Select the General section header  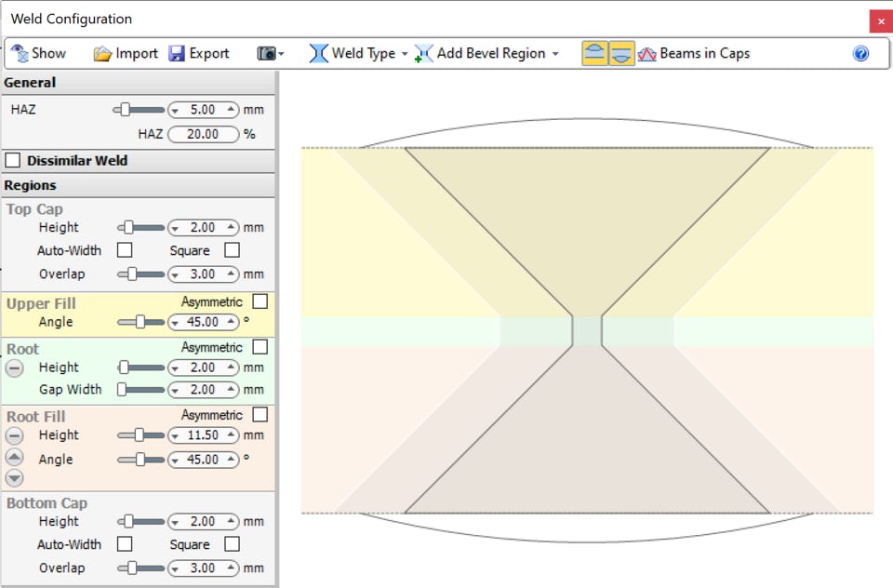point(139,83)
